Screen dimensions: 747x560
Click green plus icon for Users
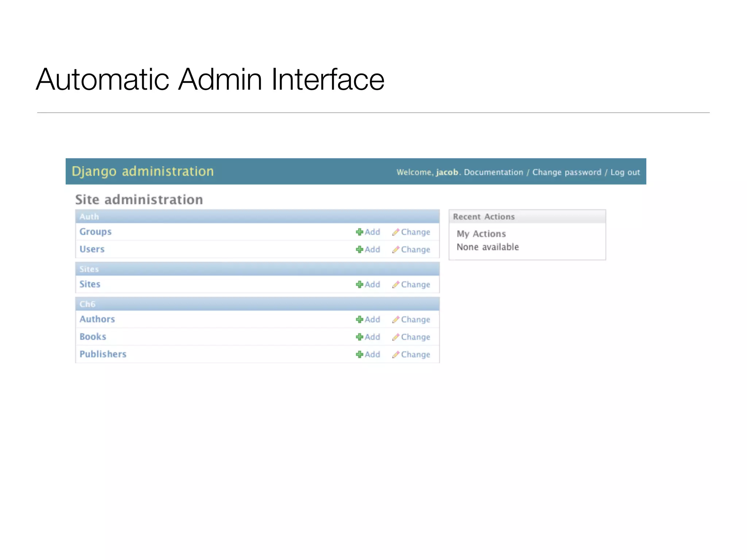pos(359,249)
